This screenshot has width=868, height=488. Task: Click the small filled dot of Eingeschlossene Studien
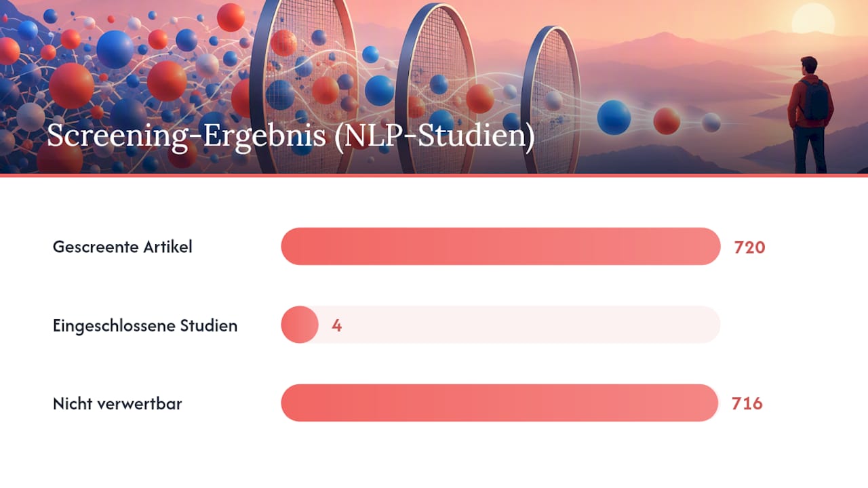[300, 325]
